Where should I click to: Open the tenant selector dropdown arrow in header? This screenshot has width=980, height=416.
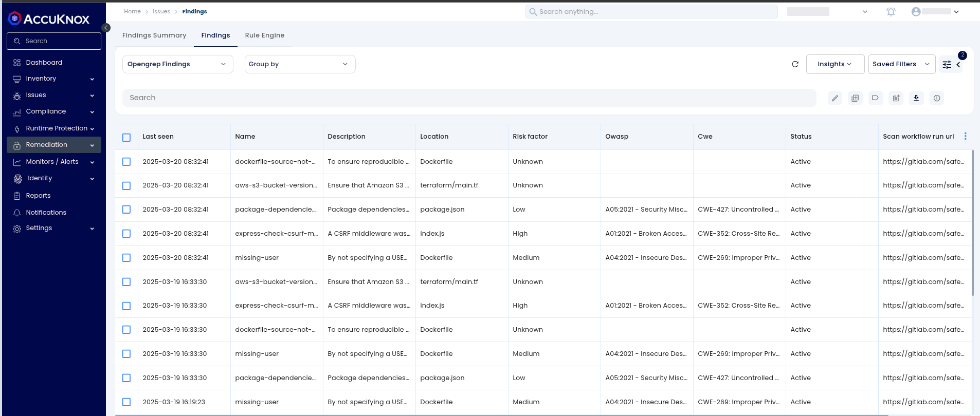click(865, 12)
